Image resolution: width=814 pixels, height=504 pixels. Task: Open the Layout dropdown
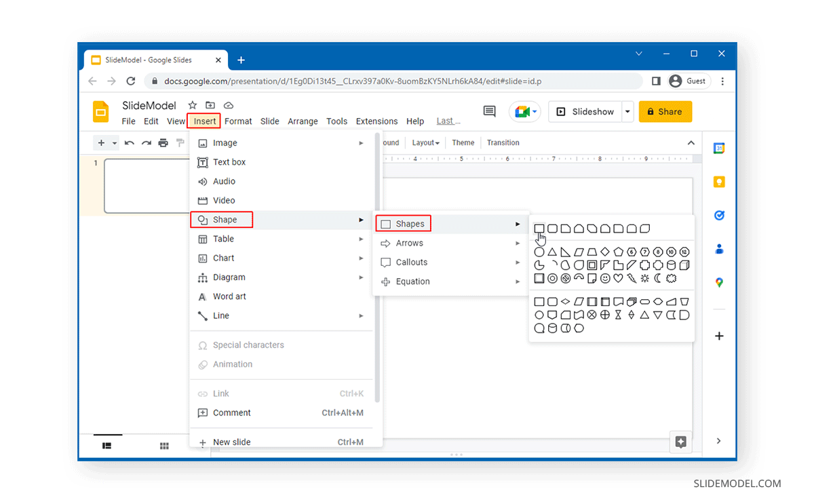[425, 142]
